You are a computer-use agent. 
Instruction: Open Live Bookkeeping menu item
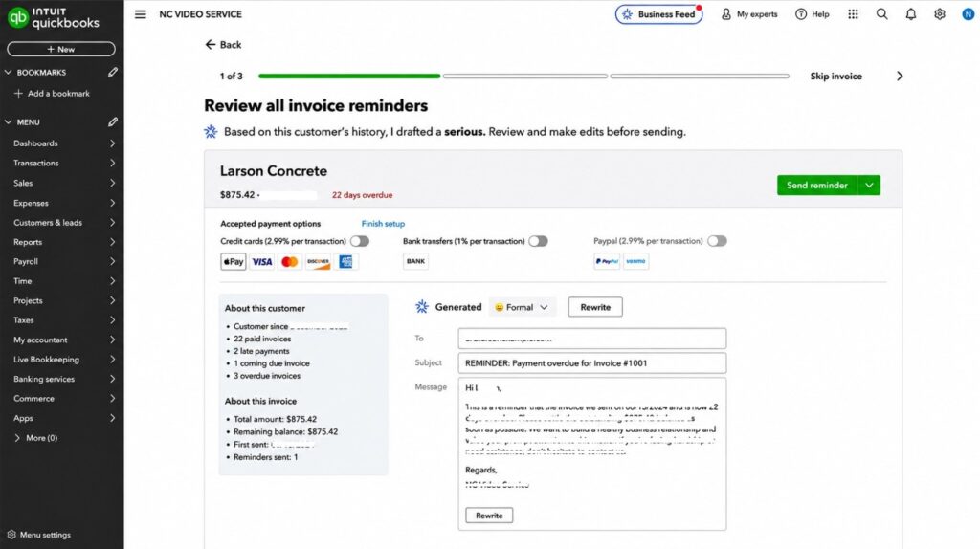coord(62,359)
